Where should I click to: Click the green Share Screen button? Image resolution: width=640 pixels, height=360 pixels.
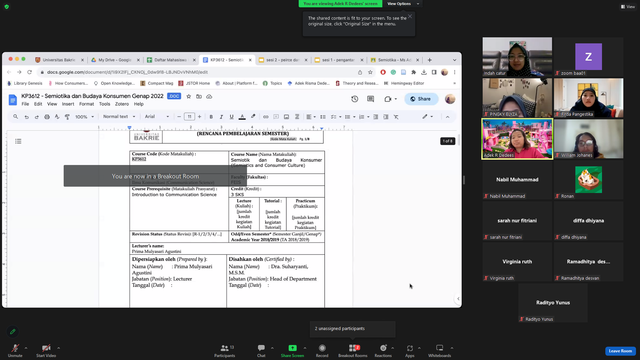[292, 350]
